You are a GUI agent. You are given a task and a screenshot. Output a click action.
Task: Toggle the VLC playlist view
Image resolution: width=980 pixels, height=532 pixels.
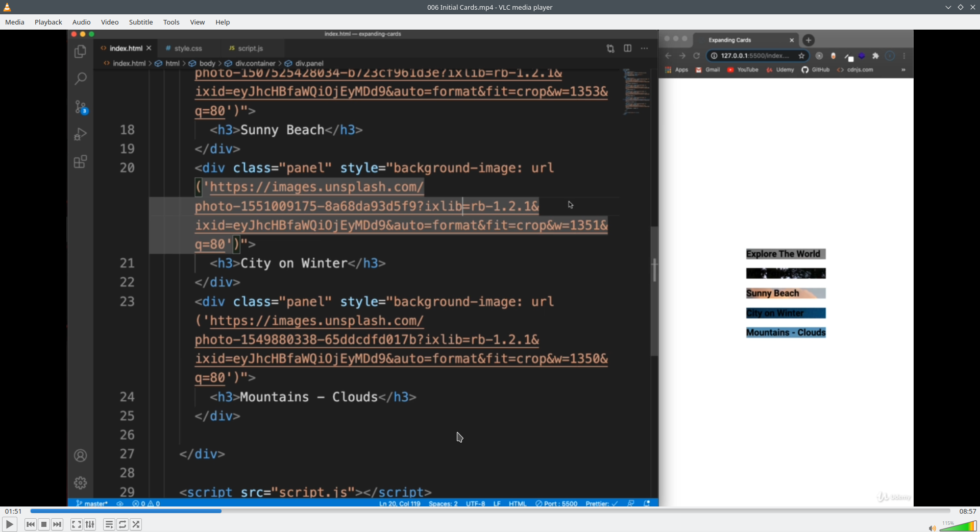point(109,524)
